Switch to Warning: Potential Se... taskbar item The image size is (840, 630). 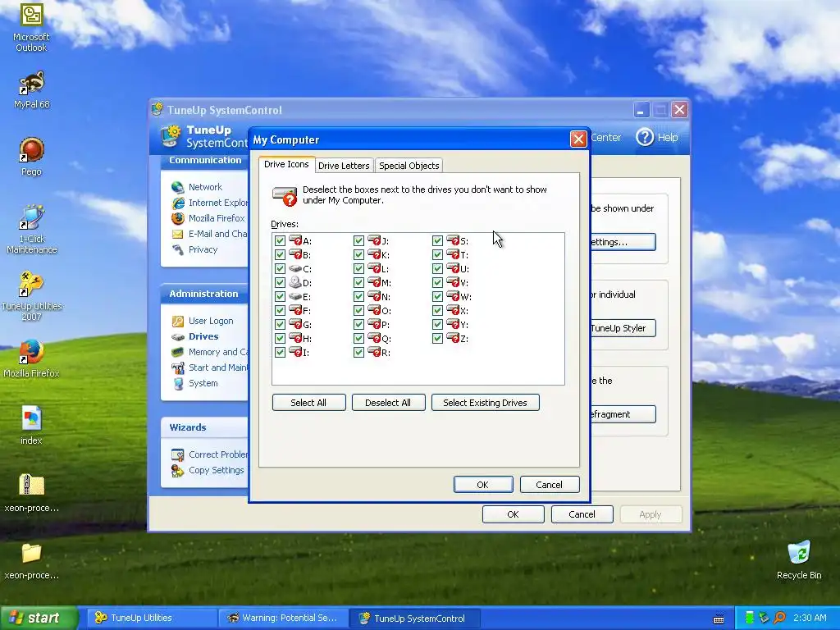pos(283,618)
